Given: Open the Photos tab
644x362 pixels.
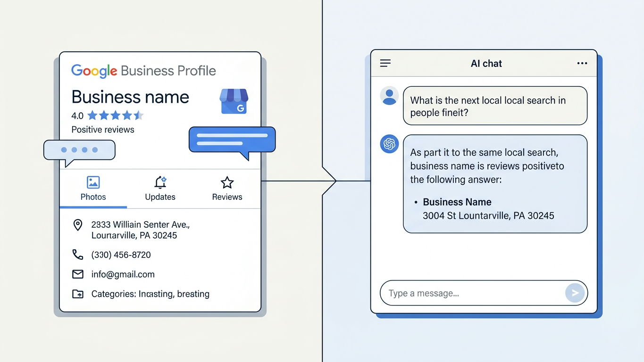Looking at the screenshot, I should point(93,189).
